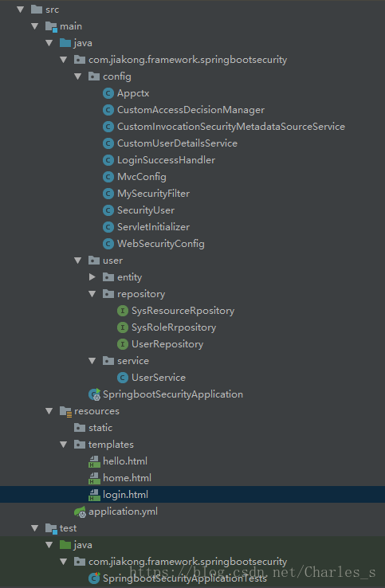The height and width of the screenshot is (588, 385).
Task: Click the MySecurityFilter class icon
Action: click(x=108, y=194)
